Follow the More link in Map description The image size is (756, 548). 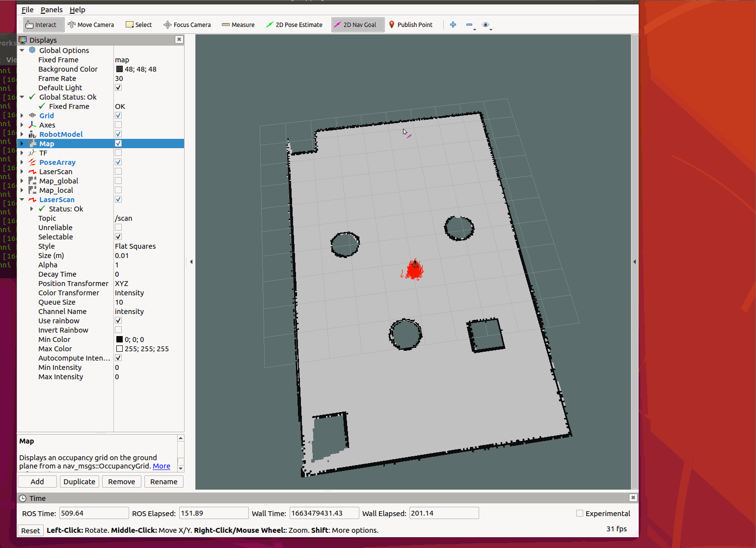[x=162, y=466]
